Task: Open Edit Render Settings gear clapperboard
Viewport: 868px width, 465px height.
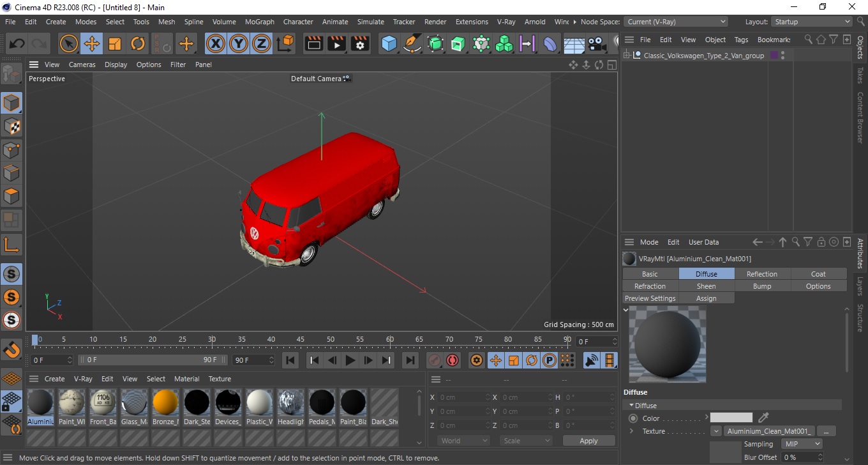Action: point(360,43)
